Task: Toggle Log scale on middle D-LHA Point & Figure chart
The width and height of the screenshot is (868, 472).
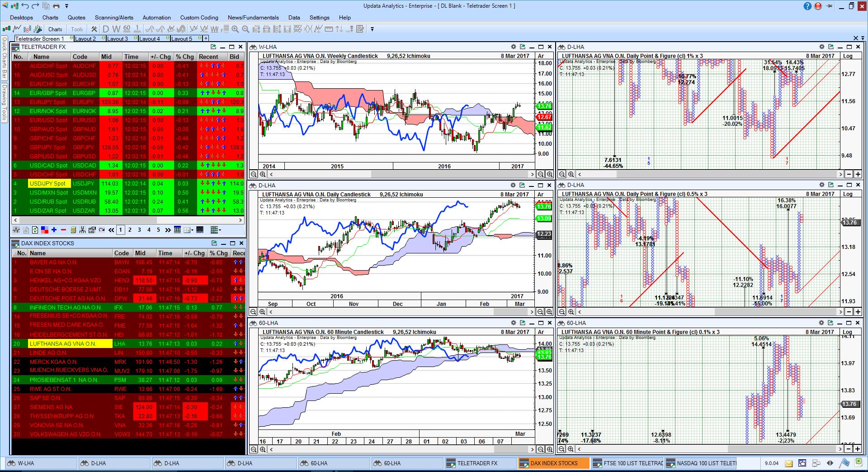Action: (848, 194)
